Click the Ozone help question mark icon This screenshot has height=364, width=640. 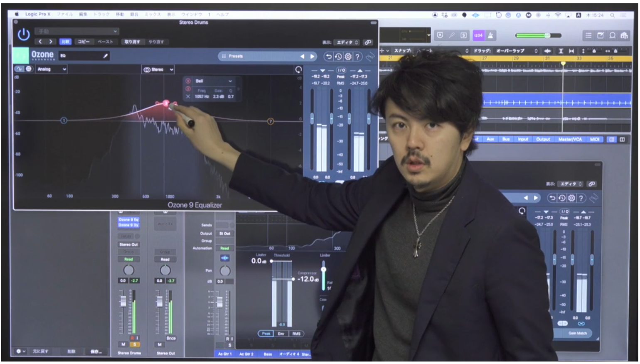[x=357, y=57]
